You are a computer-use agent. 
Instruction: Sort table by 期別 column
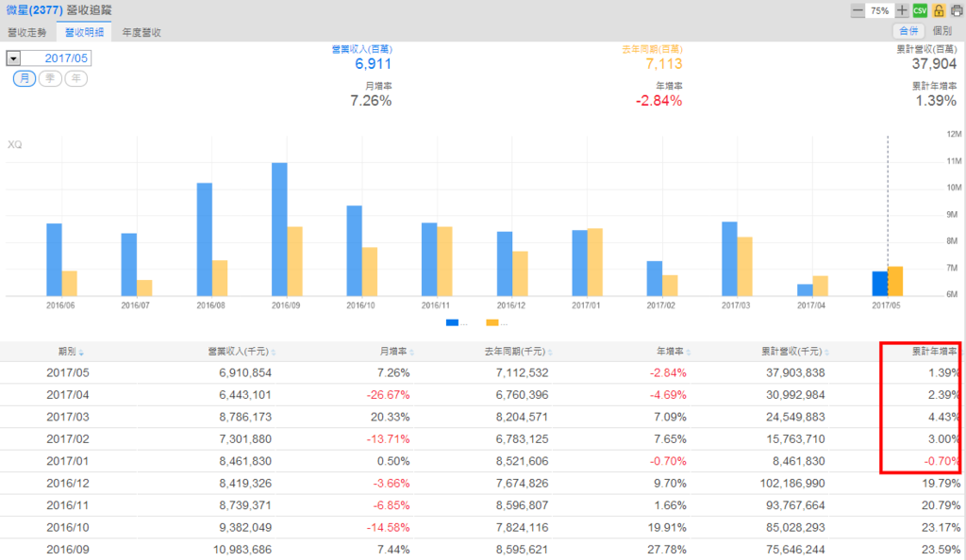pyautogui.click(x=71, y=352)
